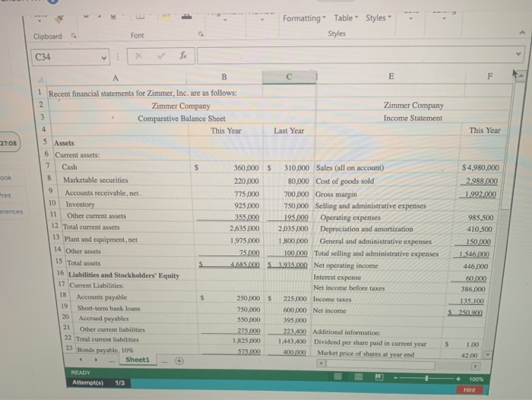This screenshot has height=400, width=532.
Task: Click the ellipsis right of Sheet1
Action: 164,361
